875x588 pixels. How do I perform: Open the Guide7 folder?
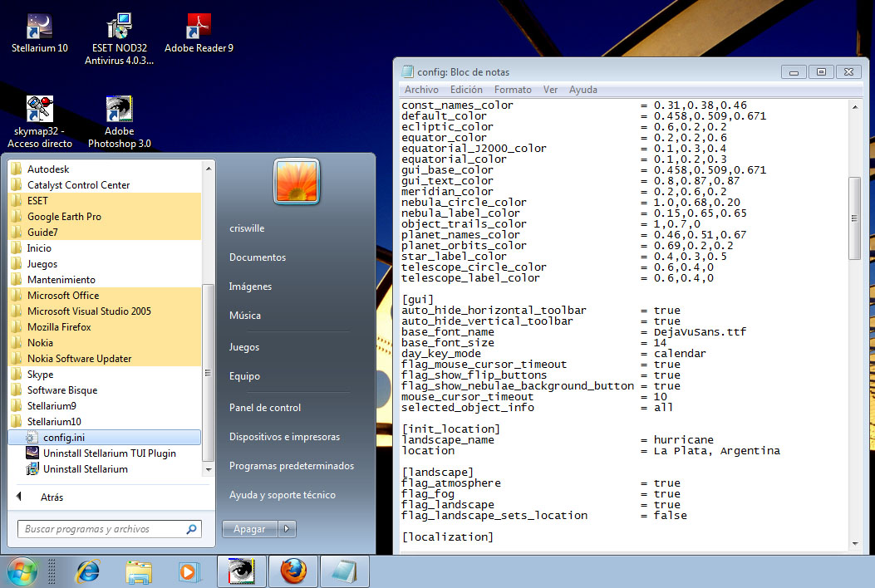105,232
